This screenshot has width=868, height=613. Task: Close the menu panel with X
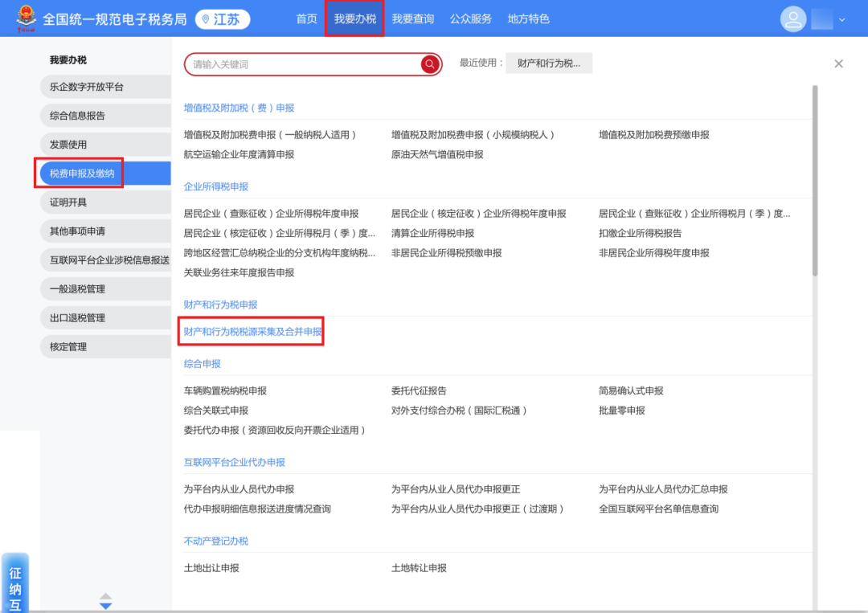coord(838,63)
